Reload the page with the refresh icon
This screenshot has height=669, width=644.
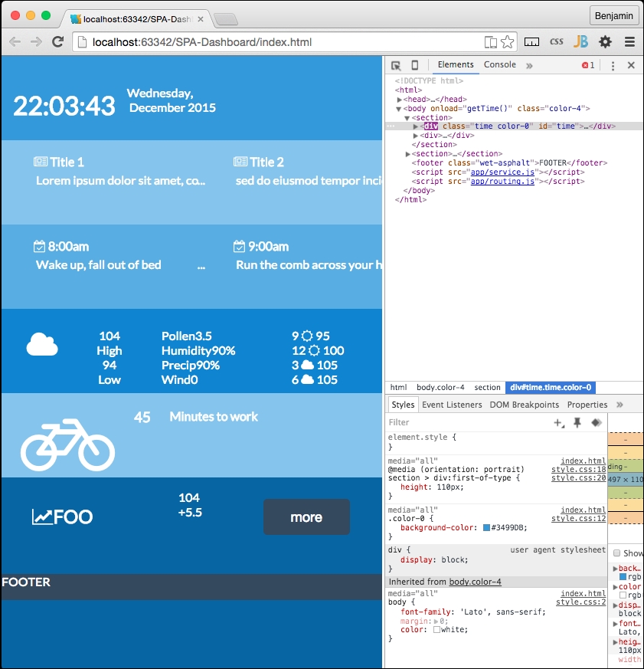(x=57, y=42)
